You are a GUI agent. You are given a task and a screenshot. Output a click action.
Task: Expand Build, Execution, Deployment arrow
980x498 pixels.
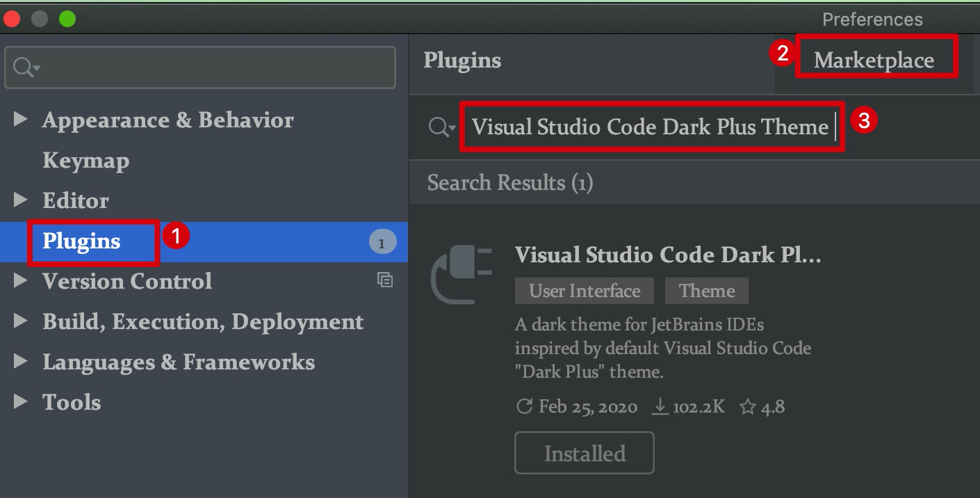[21, 321]
